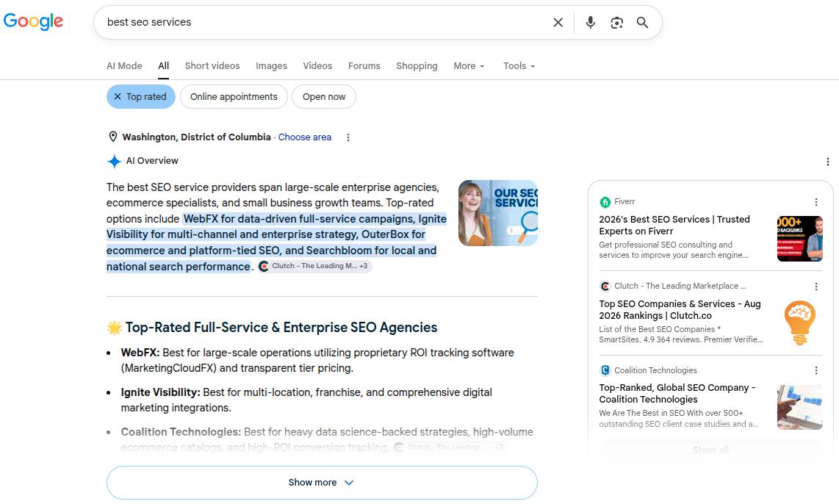Viewport: 839px width, 504px height.
Task: Click the Google logo
Action: coord(33,21)
